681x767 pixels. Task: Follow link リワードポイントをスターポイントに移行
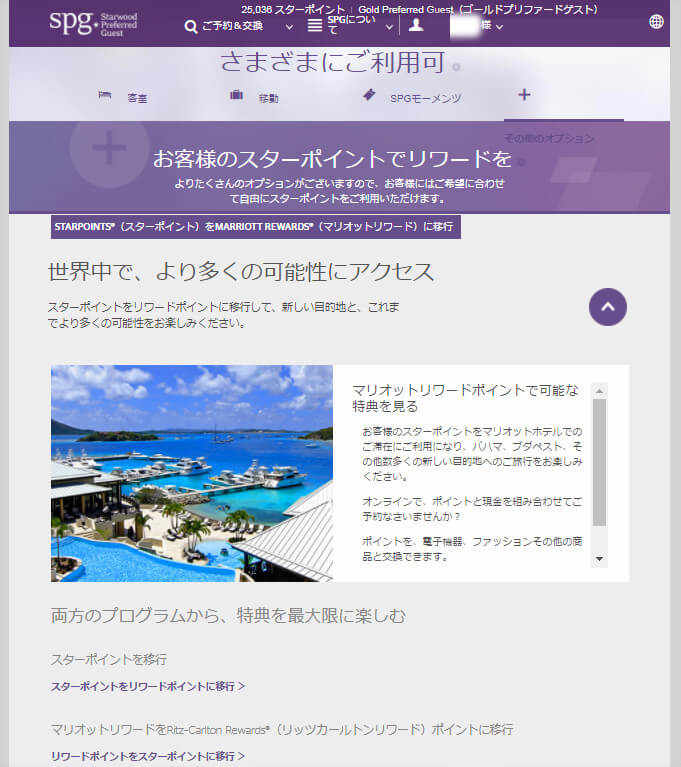point(147,756)
